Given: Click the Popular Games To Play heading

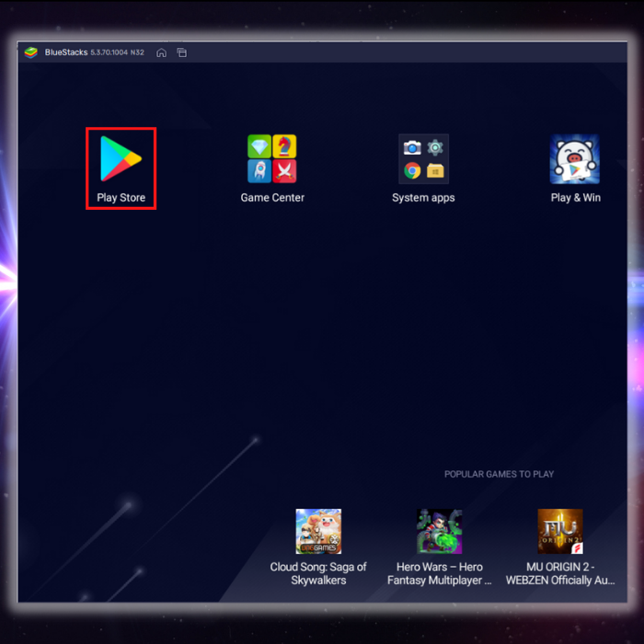Looking at the screenshot, I should tap(499, 475).
